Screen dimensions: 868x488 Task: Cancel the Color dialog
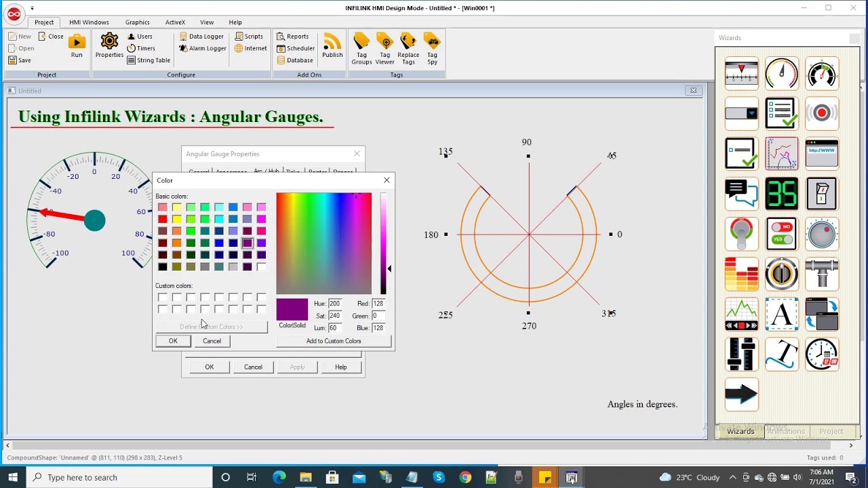coord(212,341)
